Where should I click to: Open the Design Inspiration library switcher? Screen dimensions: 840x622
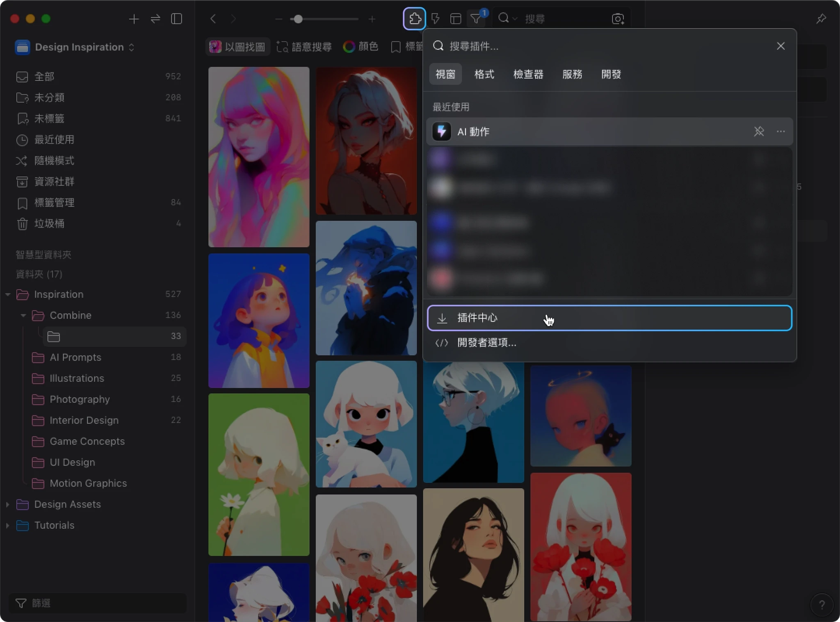click(79, 47)
